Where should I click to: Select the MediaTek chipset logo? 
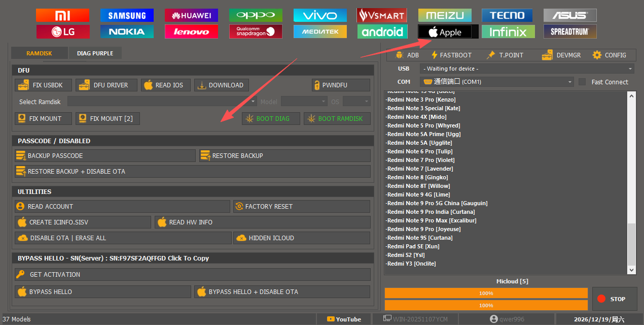[320, 32]
